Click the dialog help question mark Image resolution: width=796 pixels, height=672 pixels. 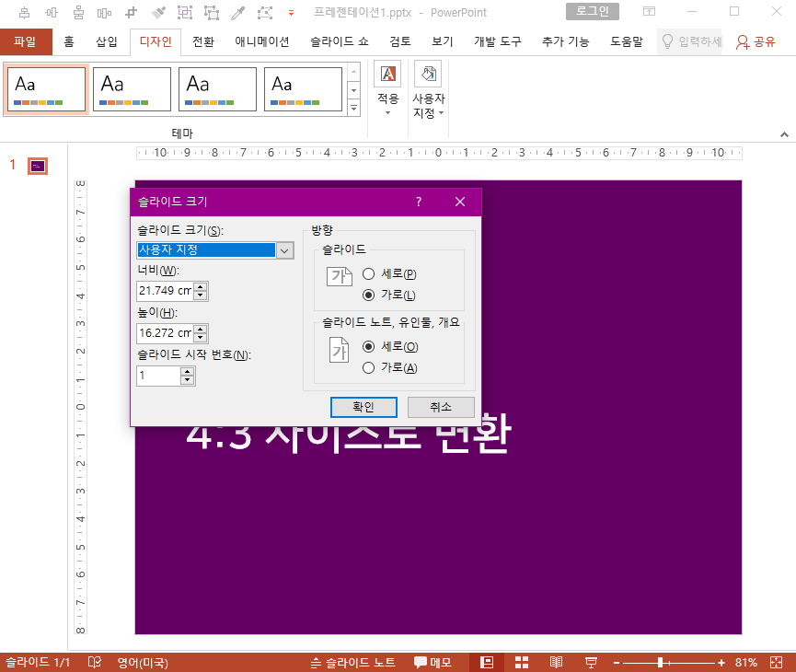(x=419, y=203)
